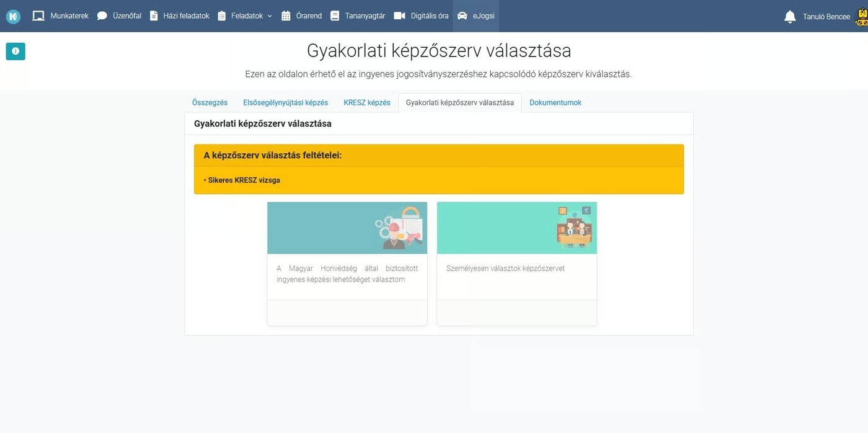The height and width of the screenshot is (433, 868).
Task: Click the Digitális óra camera icon
Action: coord(399,16)
